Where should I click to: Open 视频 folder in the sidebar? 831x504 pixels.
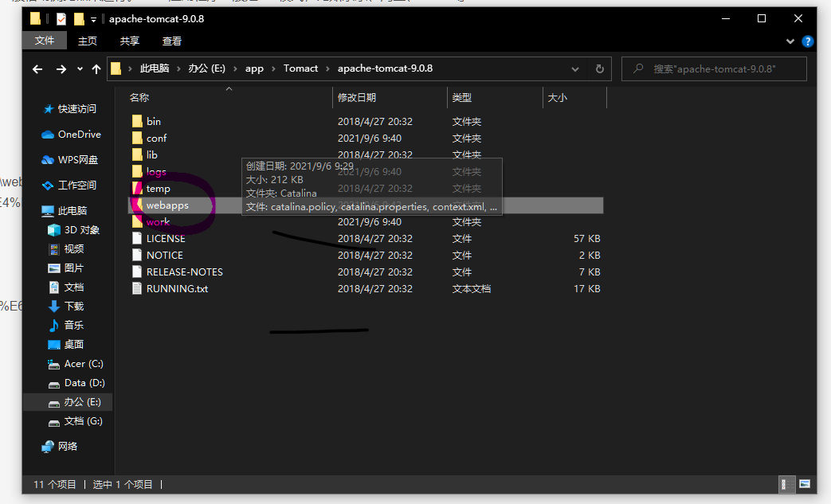click(x=73, y=249)
